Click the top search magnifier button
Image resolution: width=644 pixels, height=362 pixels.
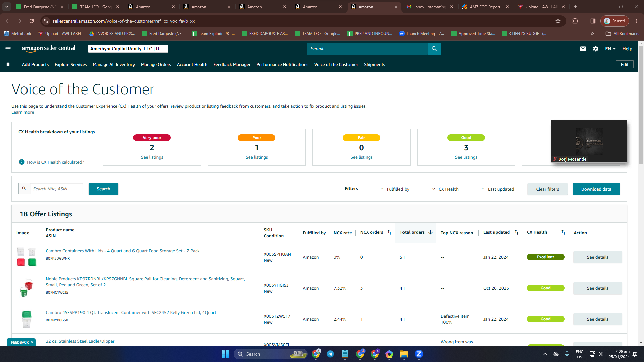[x=434, y=49]
